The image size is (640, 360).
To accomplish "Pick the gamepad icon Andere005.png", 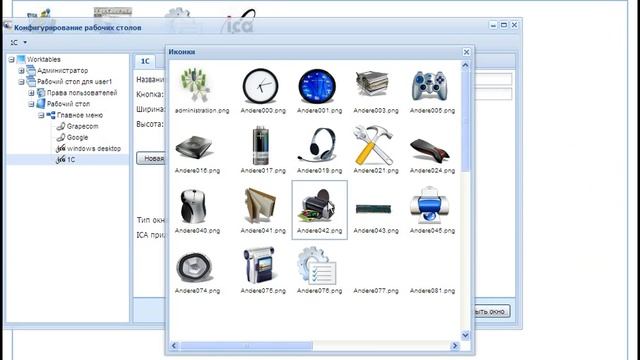I will (429, 86).
